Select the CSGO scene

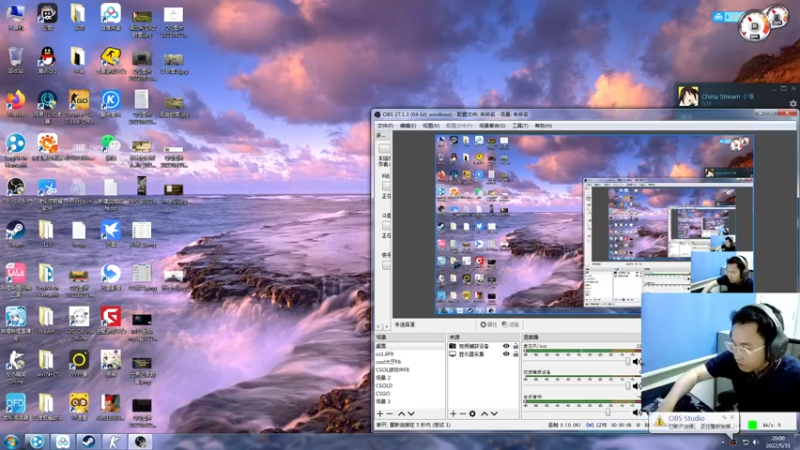point(410,393)
